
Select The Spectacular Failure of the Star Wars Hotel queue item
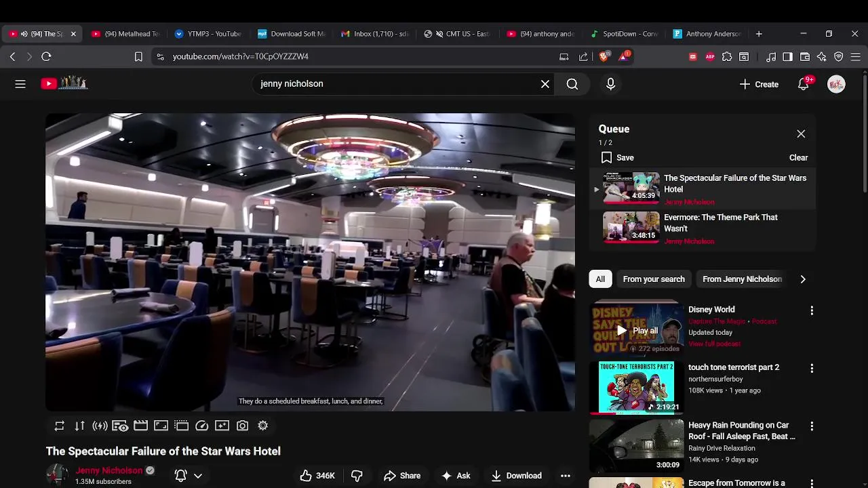pos(702,189)
